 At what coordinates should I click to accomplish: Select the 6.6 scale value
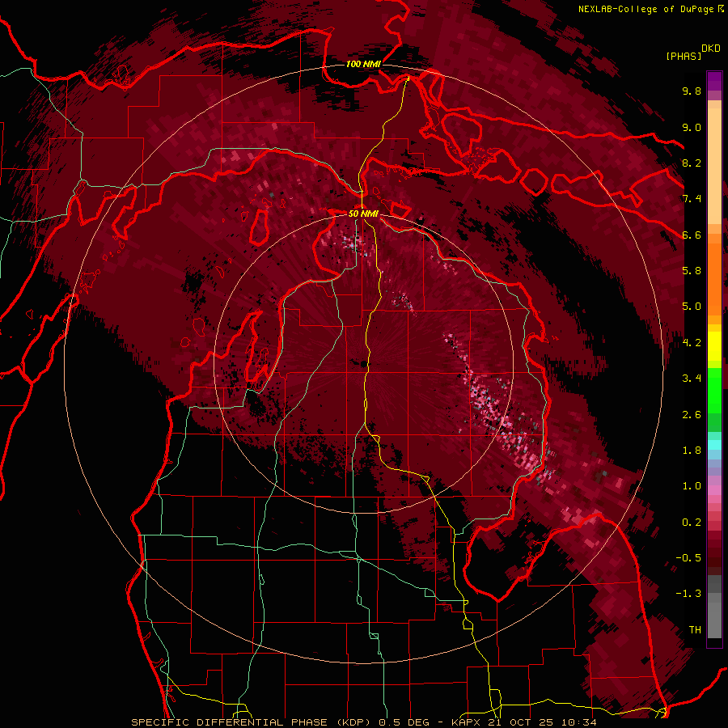tap(692, 235)
